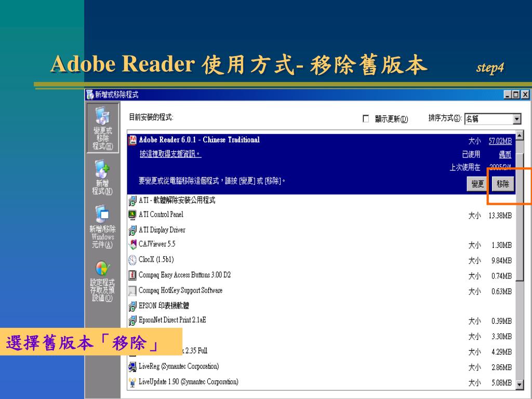The width and height of the screenshot is (532, 399).
Task: Click the EpsonNet Direct Print icon
Action: [x=132, y=320]
